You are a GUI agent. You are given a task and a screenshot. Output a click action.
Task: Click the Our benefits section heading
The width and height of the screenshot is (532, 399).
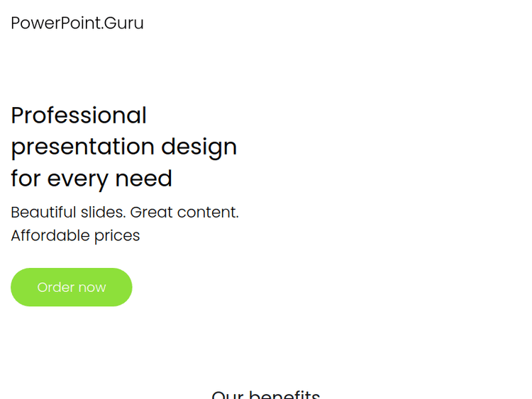(266, 394)
